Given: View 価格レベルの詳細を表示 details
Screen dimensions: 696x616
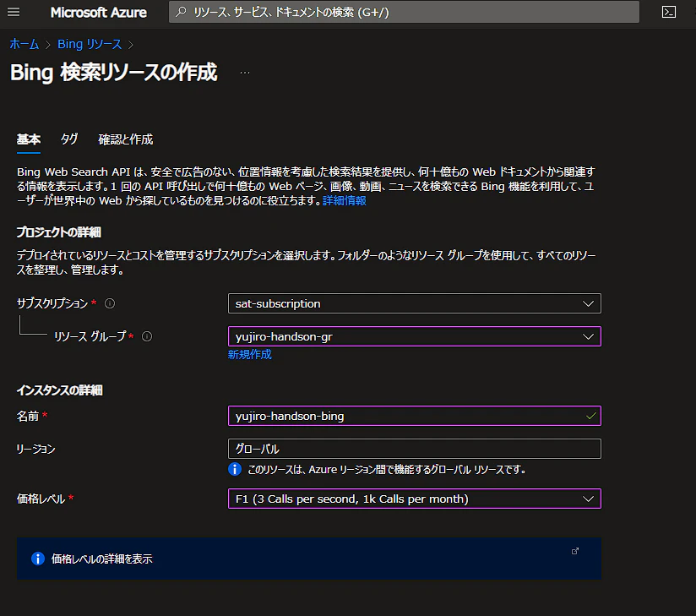Looking at the screenshot, I should pos(102,559).
